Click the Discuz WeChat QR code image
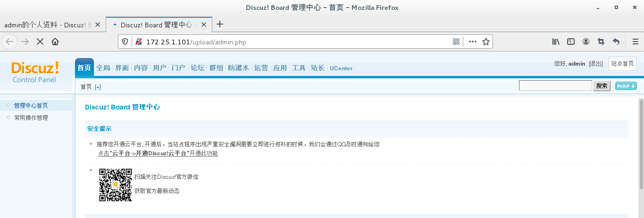The height and width of the screenshot is (218, 644). [x=115, y=185]
